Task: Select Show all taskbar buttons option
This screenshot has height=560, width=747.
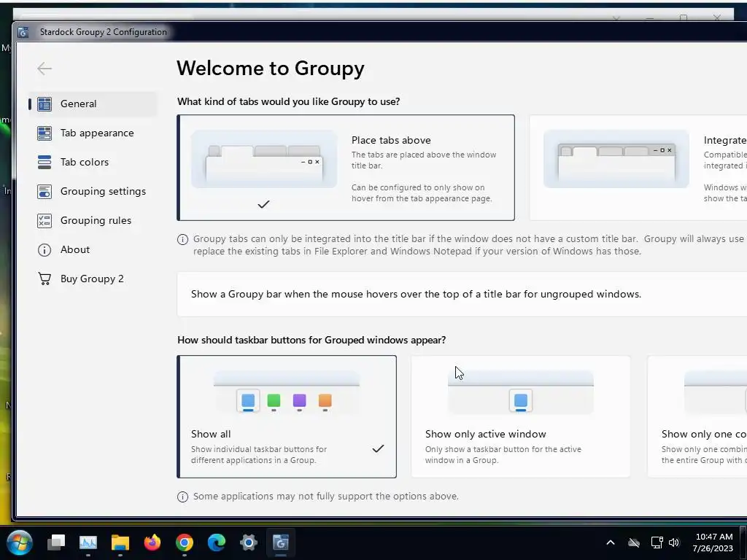Action: (x=287, y=416)
